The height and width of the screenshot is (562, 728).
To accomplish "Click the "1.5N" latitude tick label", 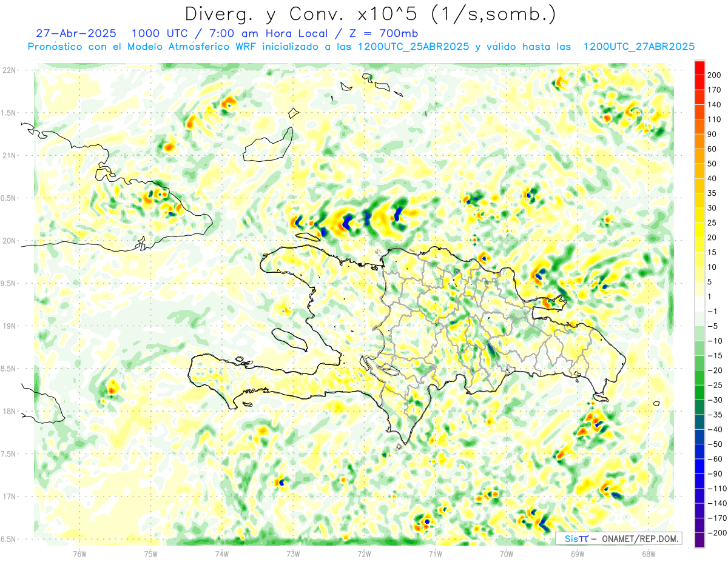I will [x=9, y=113].
